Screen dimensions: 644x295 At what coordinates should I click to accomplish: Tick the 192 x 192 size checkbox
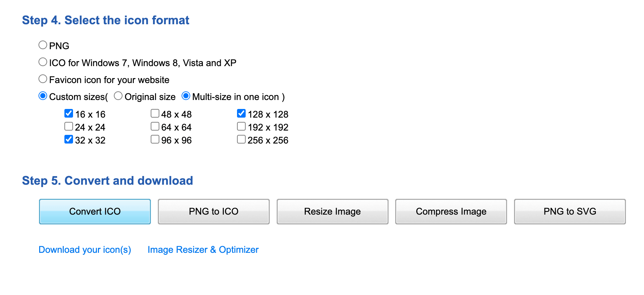click(241, 127)
